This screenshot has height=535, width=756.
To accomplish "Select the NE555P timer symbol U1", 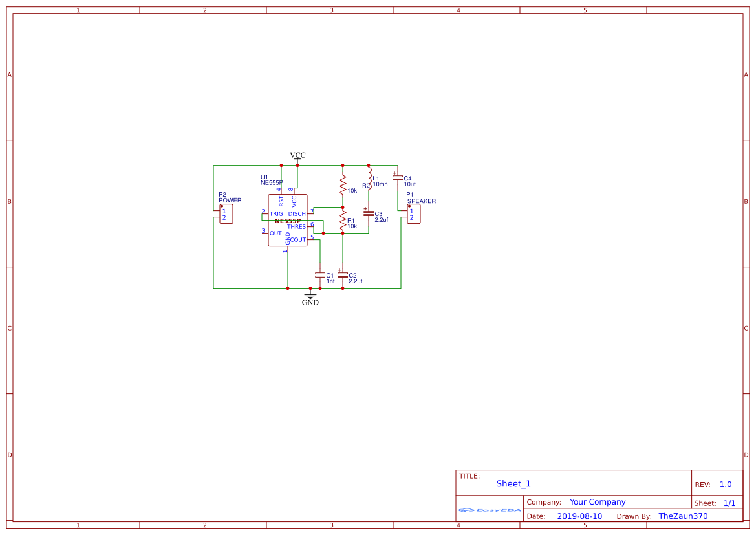I will tap(288, 220).
